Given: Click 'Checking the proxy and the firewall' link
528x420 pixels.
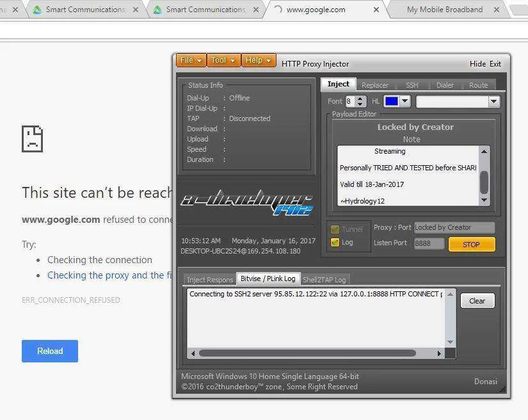Looking at the screenshot, I should (x=110, y=275).
